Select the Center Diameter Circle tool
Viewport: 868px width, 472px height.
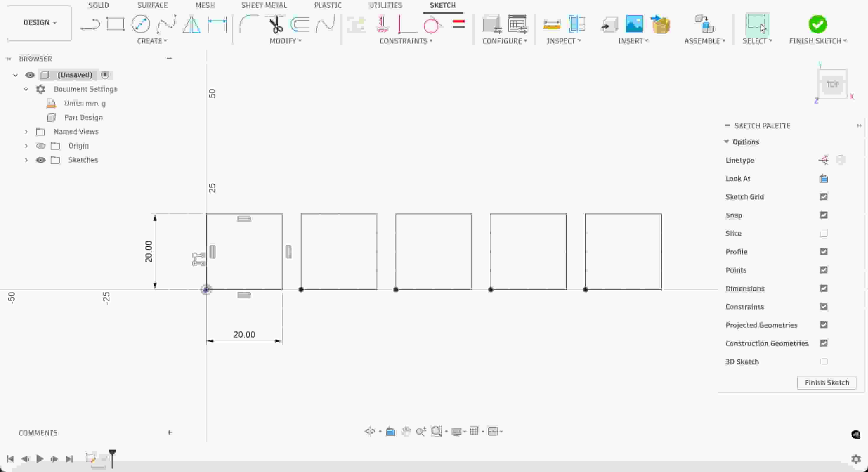click(x=141, y=24)
